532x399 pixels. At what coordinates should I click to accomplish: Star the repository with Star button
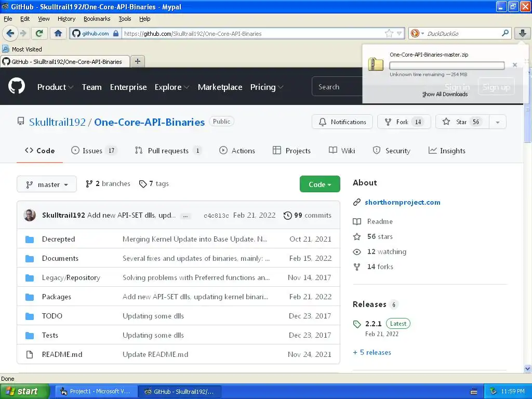462,122
